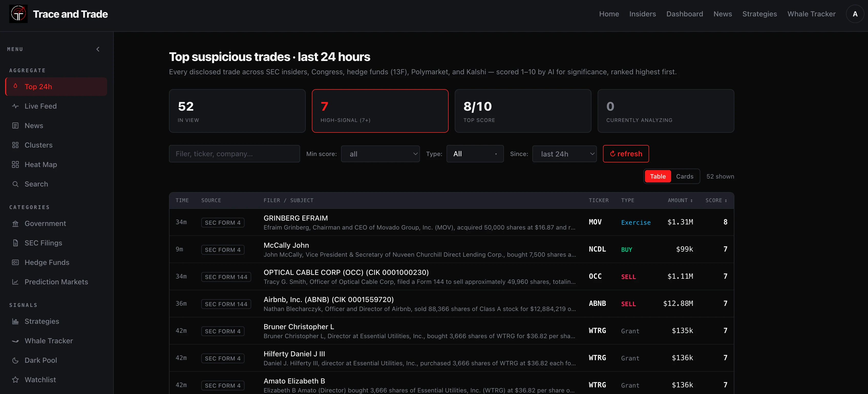Click the pulse icon beside Live Feed
This screenshot has width=868, height=394.
(16, 106)
